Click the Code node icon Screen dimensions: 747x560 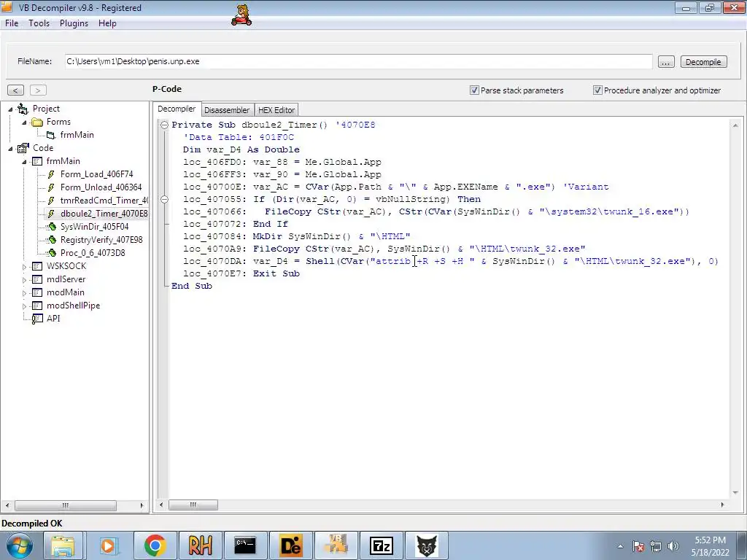coord(23,148)
